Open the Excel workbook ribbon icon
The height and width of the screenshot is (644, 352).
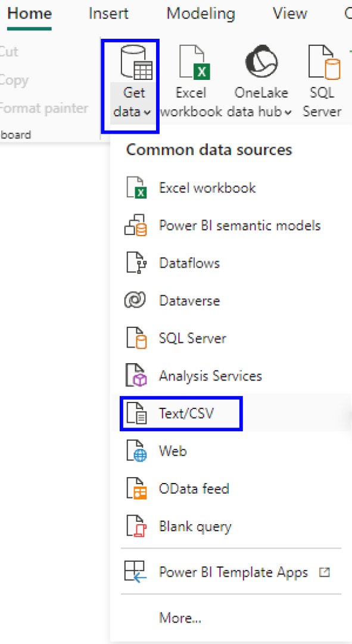pos(194,63)
